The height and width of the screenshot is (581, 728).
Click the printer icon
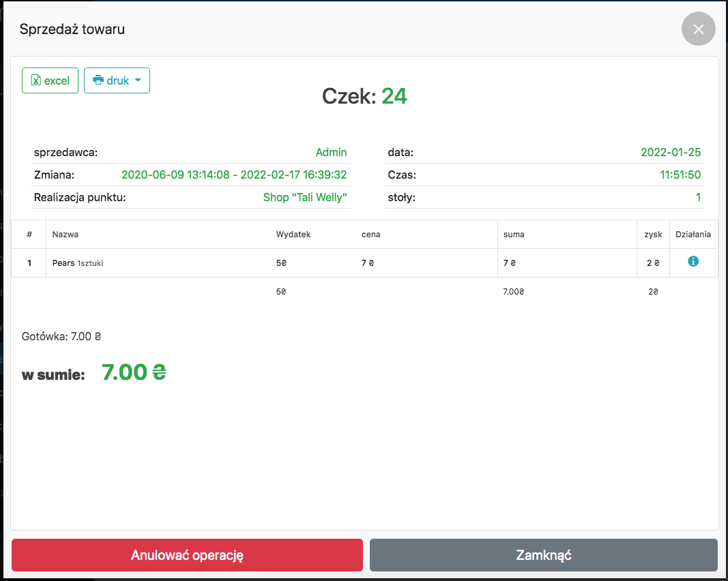pos(98,80)
